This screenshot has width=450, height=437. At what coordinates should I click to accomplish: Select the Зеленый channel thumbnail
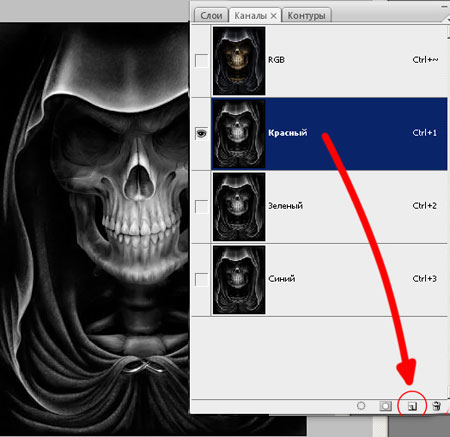[x=239, y=207]
